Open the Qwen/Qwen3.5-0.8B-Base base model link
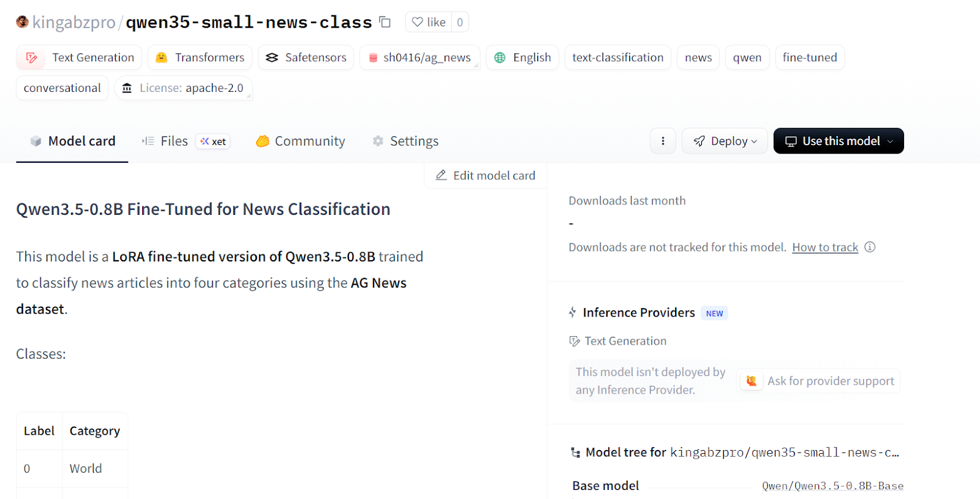The image size is (980, 499). tap(832, 486)
